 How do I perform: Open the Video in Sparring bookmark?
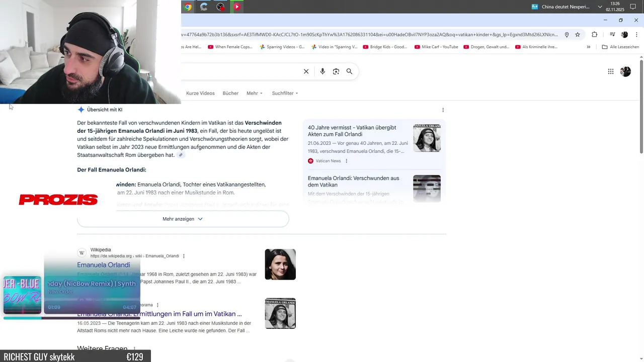click(x=334, y=47)
